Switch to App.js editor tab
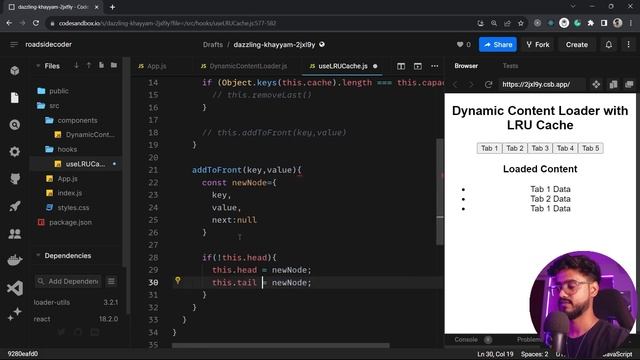The image size is (640, 360). point(152,66)
